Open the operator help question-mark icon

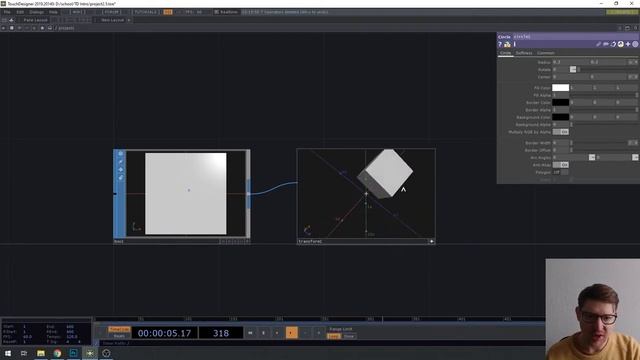500,44
